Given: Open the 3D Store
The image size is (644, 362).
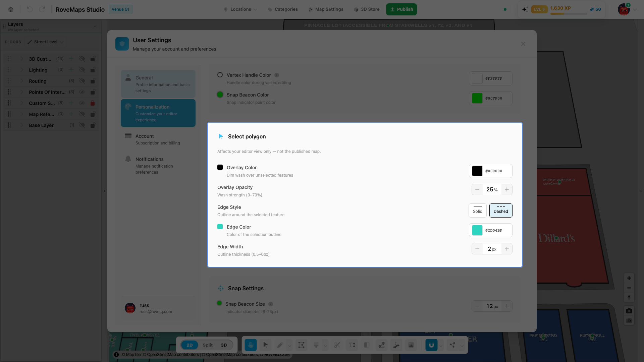Looking at the screenshot, I should [367, 9].
